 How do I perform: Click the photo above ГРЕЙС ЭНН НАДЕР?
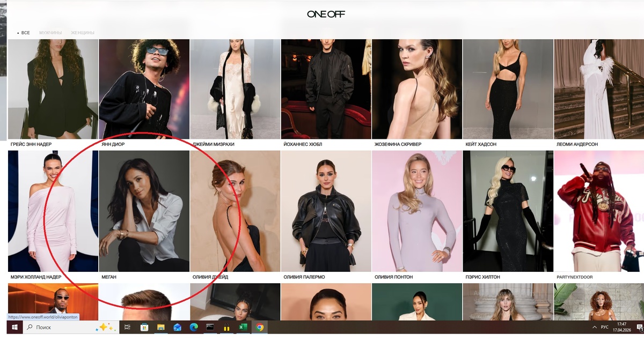pos(53,89)
